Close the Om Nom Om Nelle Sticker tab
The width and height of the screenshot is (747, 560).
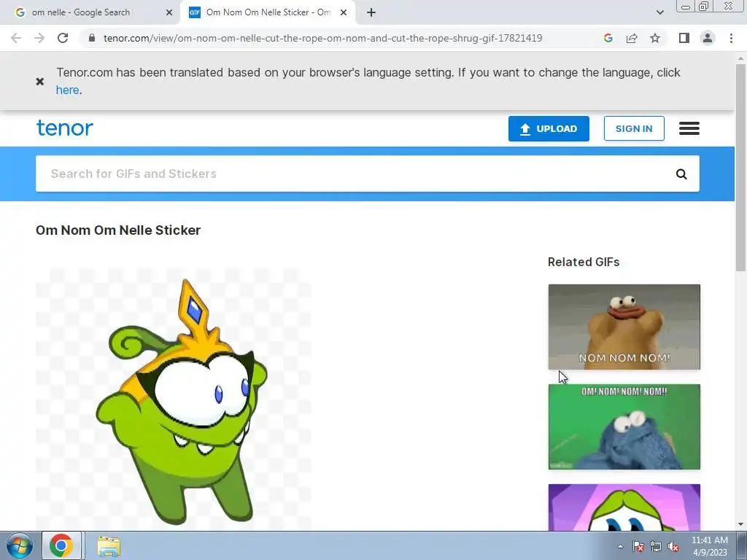(x=344, y=12)
